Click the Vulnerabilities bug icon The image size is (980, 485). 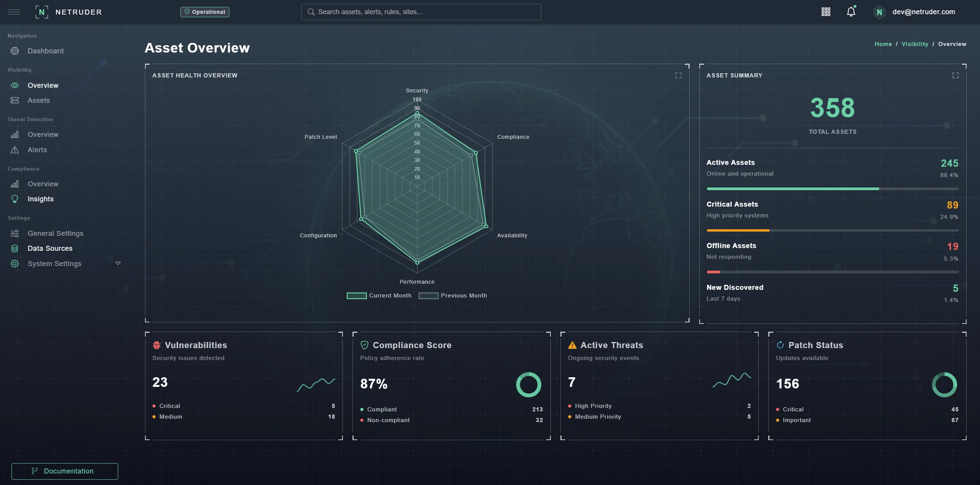pyautogui.click(x=156, y=345)
